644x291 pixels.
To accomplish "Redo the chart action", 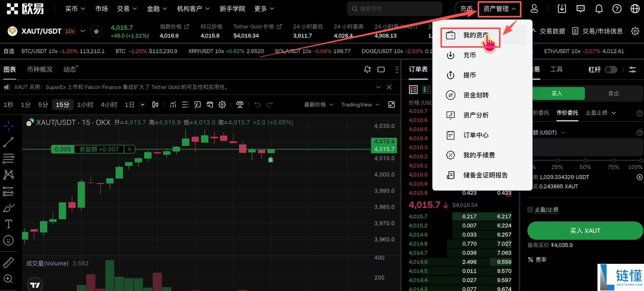I will 270,105.
